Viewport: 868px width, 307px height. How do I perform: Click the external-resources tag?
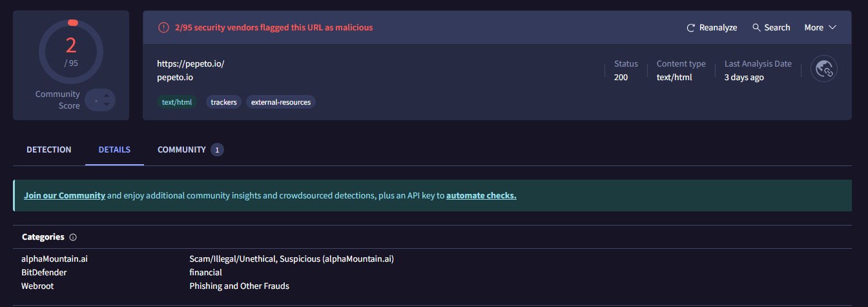pos(281,102)
